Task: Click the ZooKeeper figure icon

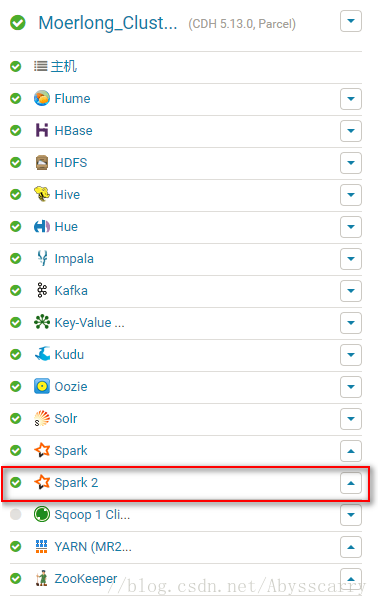Action: tap(42, 578)
